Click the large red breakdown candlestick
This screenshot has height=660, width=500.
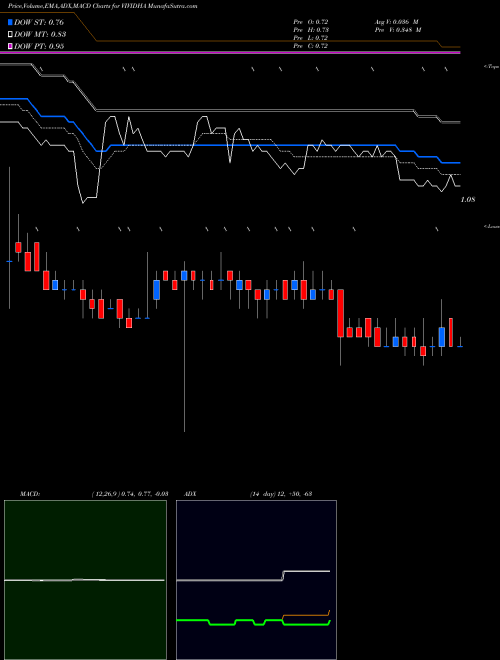click(340, 313)
